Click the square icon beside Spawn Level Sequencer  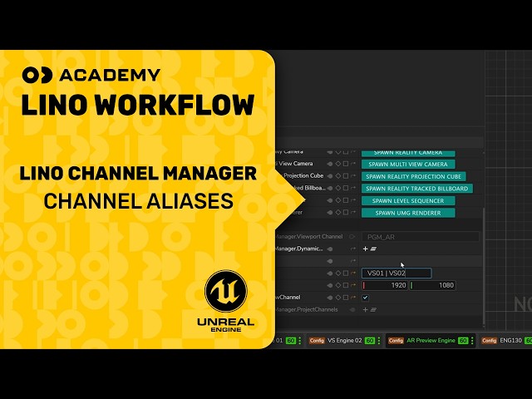coord(346,200)
